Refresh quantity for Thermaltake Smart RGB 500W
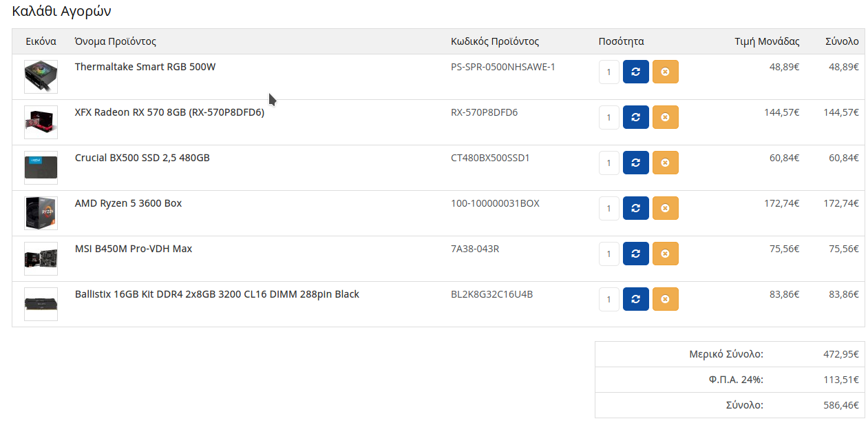The width and height of the screenshot is (868, 421). coord(635,72)
